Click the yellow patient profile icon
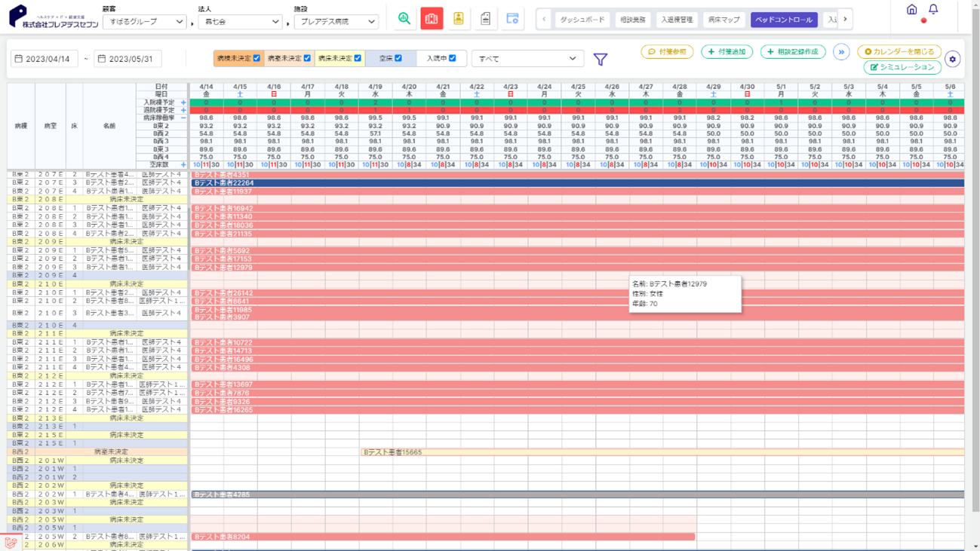The image size is (980, 551). click(x=459, y=19)
